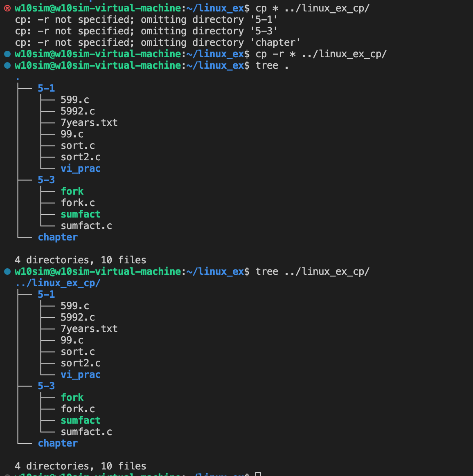
Task: Click first 7years.txt file name
Action: pyautogui.click(x=89, y=123)
